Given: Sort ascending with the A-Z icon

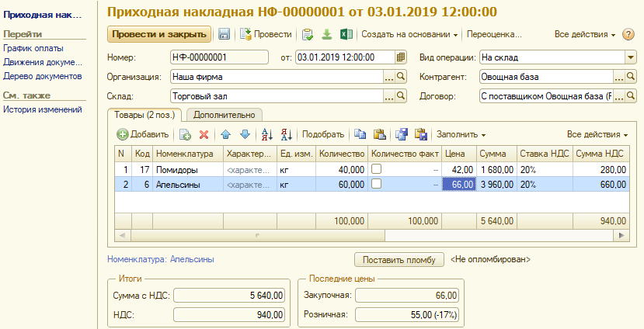Looking at the screenshot, I should click(x=267, y=134).
